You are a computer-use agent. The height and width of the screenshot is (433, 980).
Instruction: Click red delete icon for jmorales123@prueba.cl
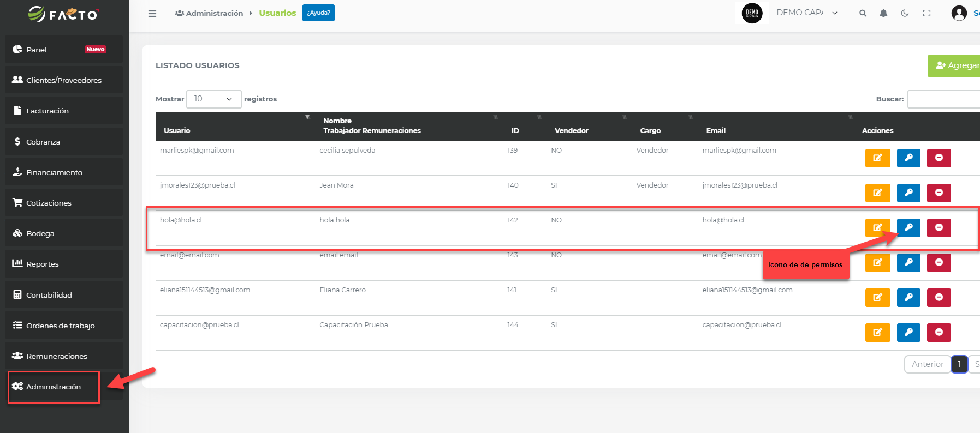point(939,193)
